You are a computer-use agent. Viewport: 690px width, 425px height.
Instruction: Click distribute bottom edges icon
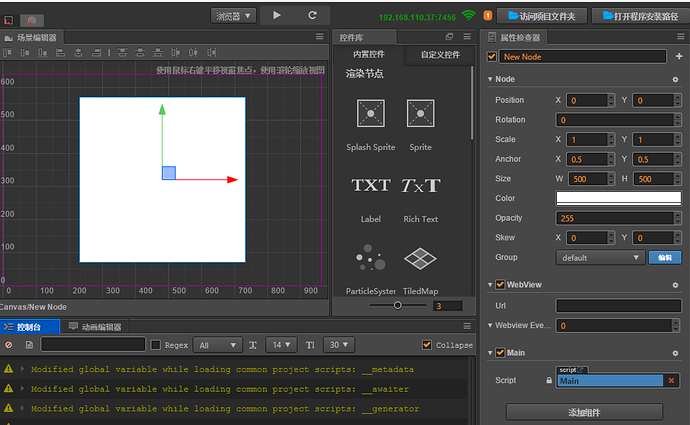158,53
